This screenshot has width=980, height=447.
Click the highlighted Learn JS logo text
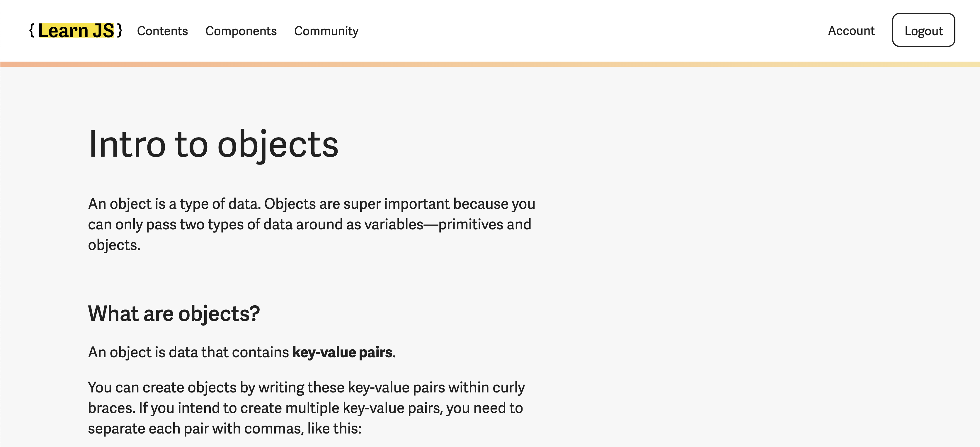[x=76, y=31]
